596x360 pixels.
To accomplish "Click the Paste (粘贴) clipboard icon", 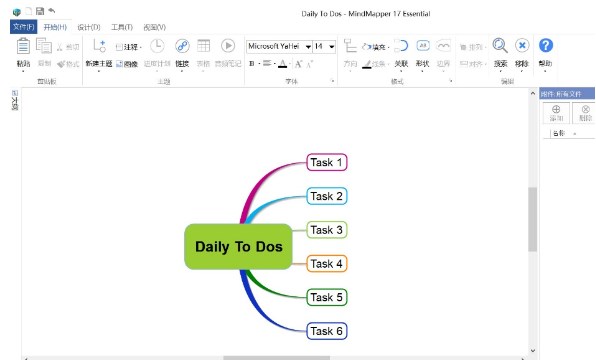I will (x=23, y=46).
